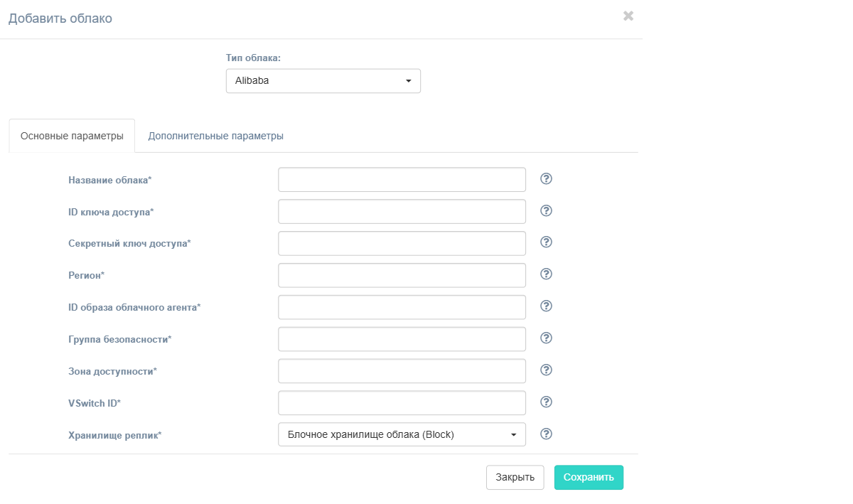Open the Тип облака dropdown (Alibaba)
Screen dimensions: 853x504
pyautogui.click(x=323, y=81)
